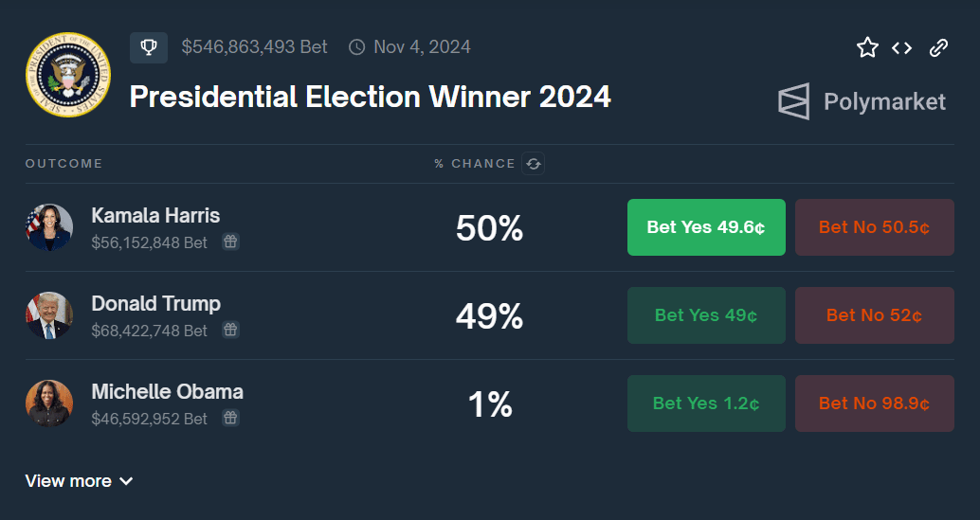Choose Bet No 52¢ for Trump
The image size is (980, 520).
874,315
